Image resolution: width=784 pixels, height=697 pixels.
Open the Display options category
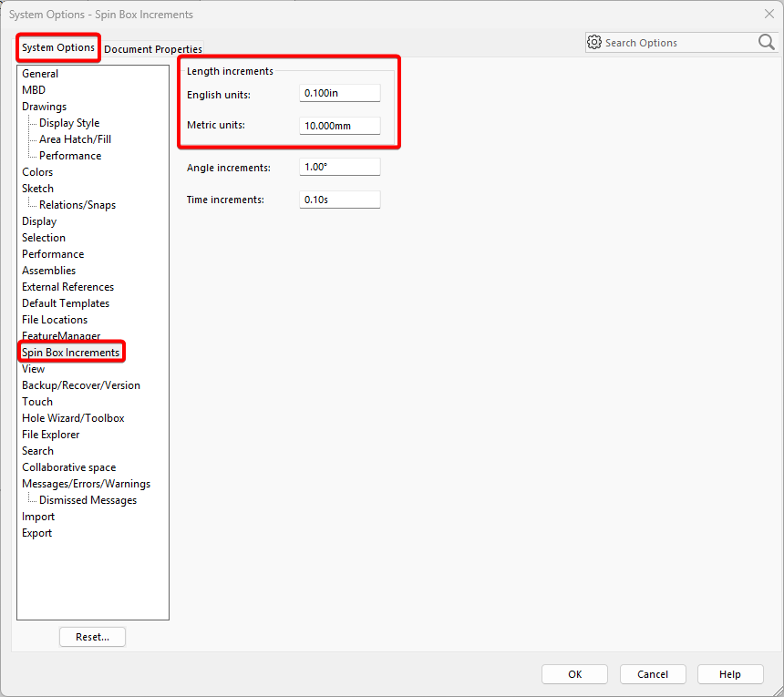[39, 221]
